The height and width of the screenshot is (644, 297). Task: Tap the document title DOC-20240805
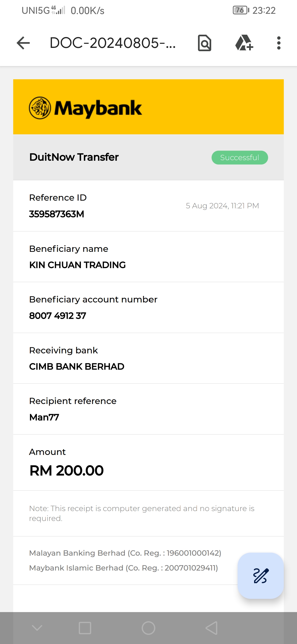112,43
